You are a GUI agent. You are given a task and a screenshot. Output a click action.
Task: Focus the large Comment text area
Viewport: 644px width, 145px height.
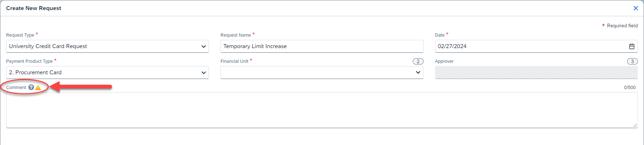pos(322,110)
